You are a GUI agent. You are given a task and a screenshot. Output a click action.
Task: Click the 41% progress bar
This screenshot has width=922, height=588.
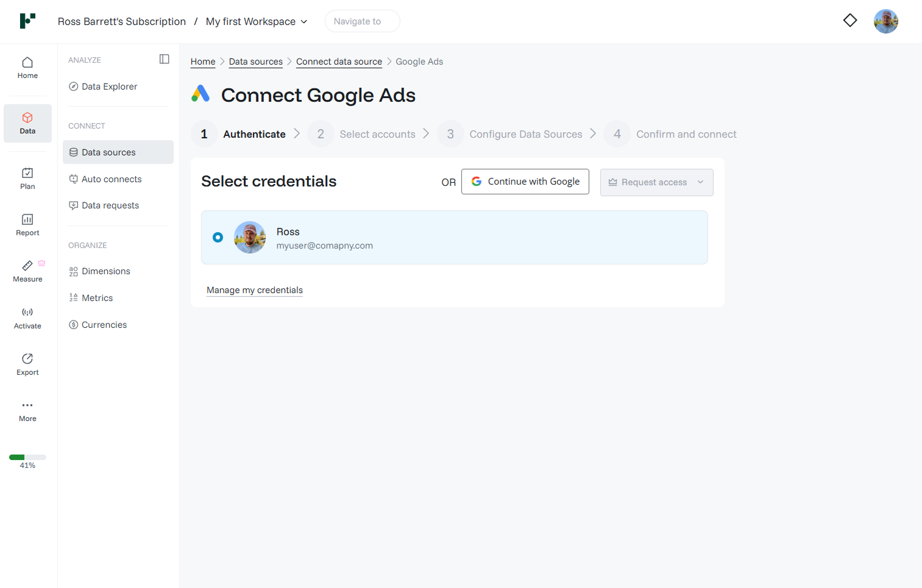coord(27,457)
